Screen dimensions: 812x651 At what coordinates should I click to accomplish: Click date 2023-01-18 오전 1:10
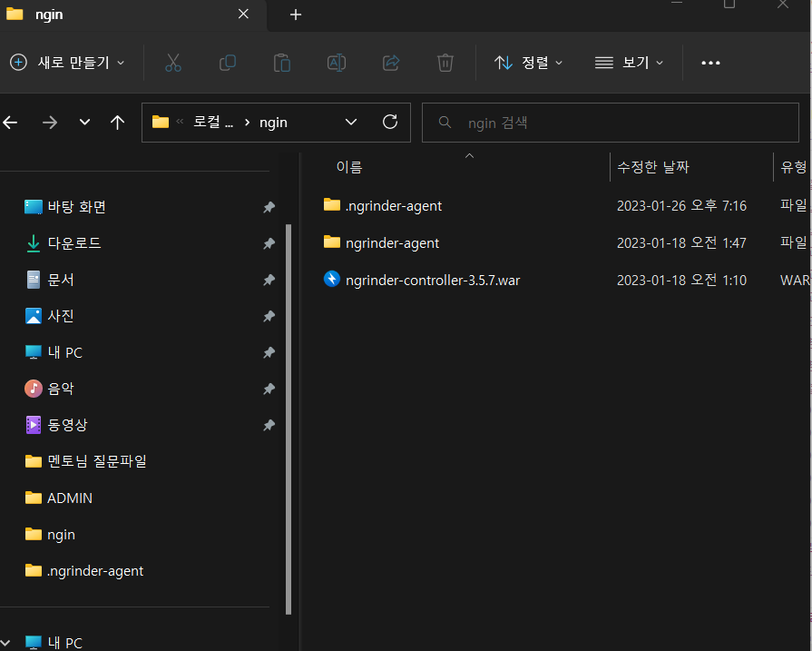click(681, 281)
